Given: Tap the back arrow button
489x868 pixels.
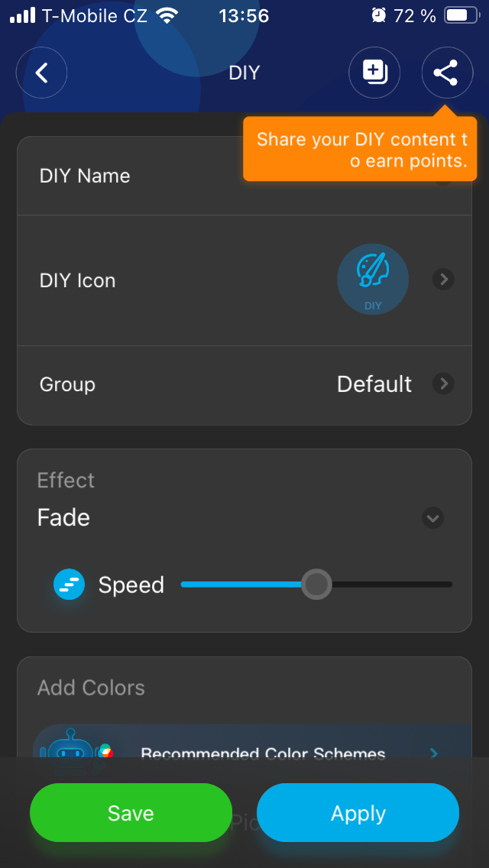Looking at the screenshot, I should click(x=42, y=73).
